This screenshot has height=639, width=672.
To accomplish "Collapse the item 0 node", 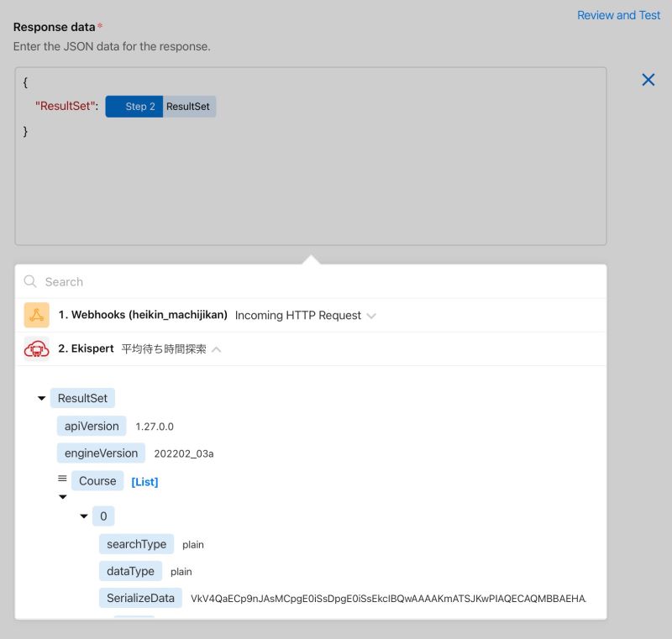I will (x=84, y=516).
